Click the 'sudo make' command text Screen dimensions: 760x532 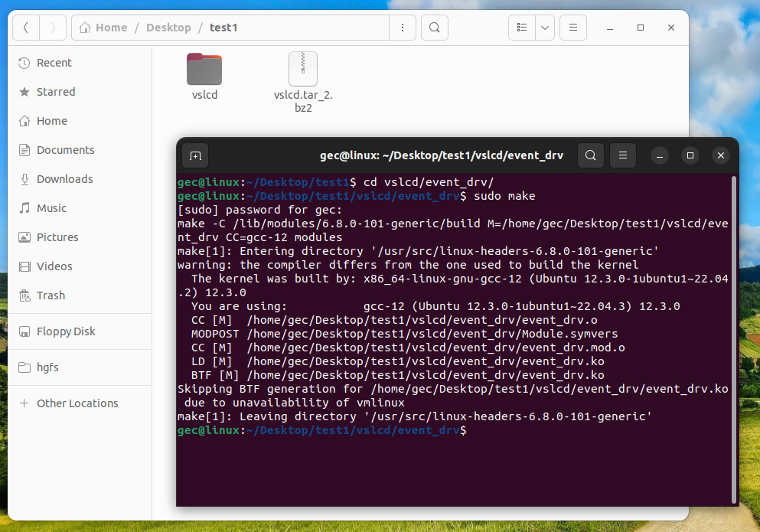(504, 196)
